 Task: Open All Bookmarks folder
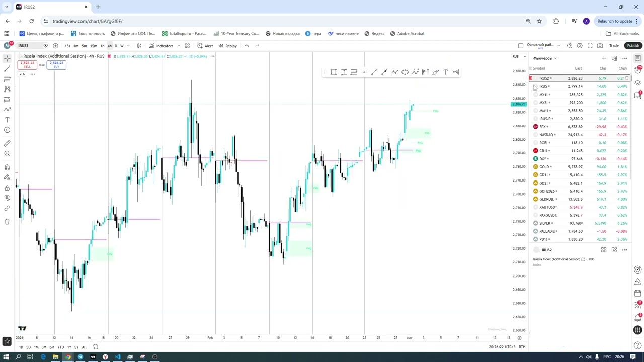click(622, 34)
